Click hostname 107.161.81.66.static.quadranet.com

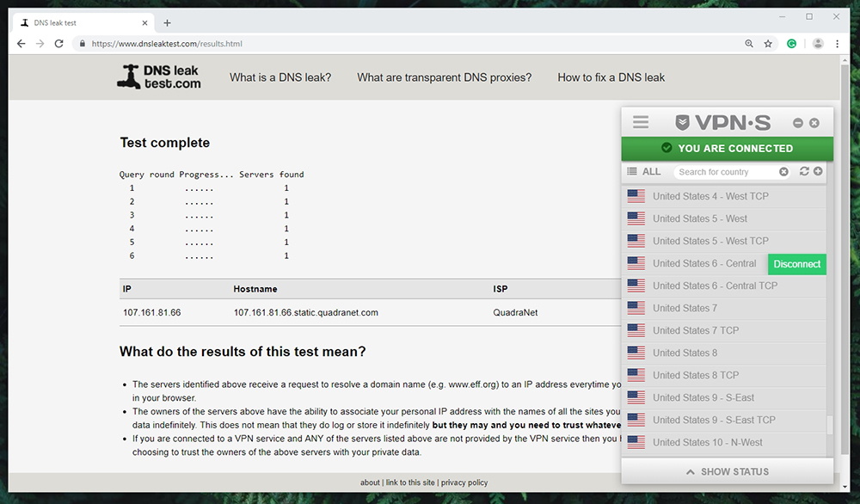306,312
